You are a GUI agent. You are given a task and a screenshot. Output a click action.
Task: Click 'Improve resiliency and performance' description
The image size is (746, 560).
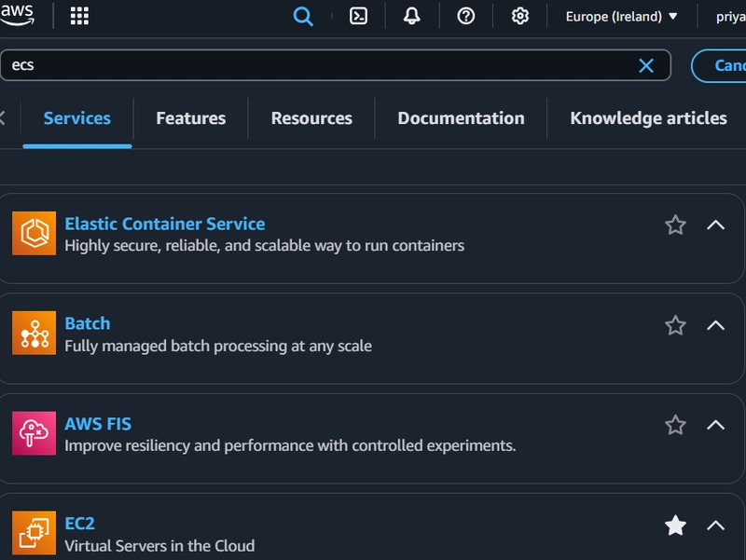(x=290, y=446)
